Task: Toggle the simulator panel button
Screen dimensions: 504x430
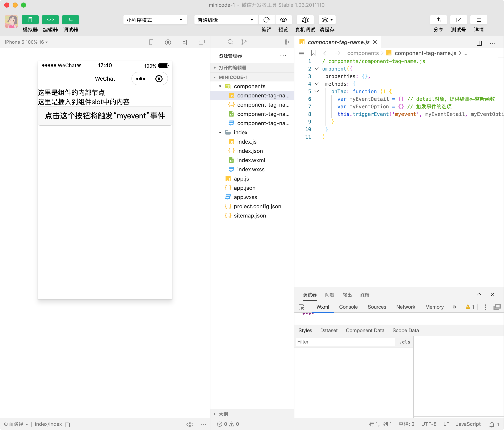Action: (30, 20)
